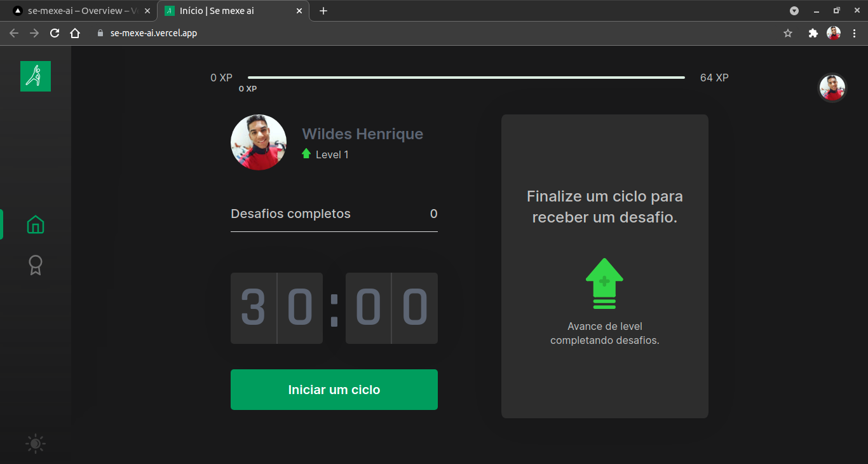This screenshot has height=464, width=868.
Task: Click Avance de level completando desafios text
Action: [605, 333]
